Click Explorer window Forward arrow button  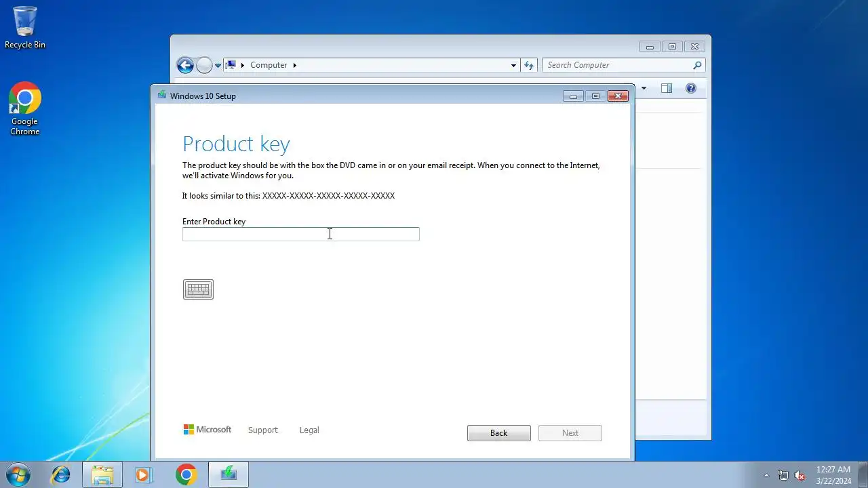204,65
